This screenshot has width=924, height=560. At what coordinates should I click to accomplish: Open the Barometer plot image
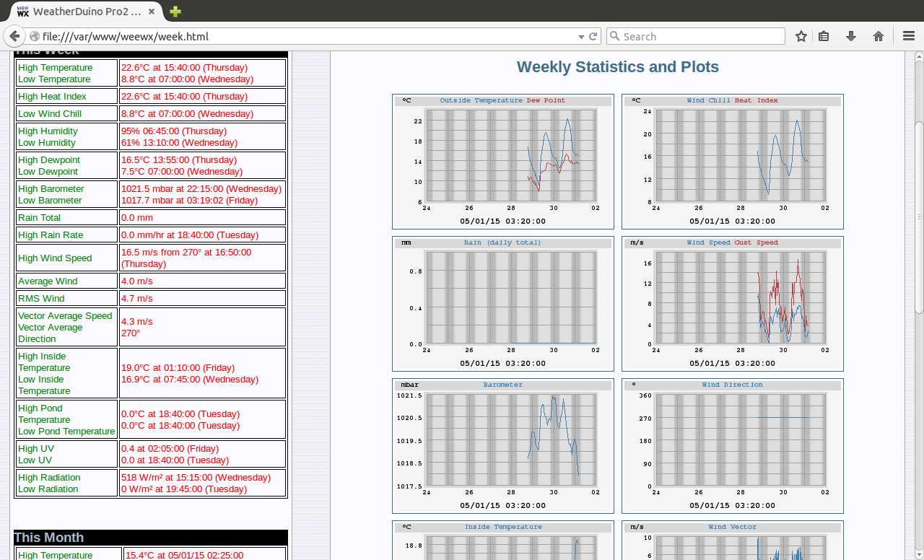point(503,446)
